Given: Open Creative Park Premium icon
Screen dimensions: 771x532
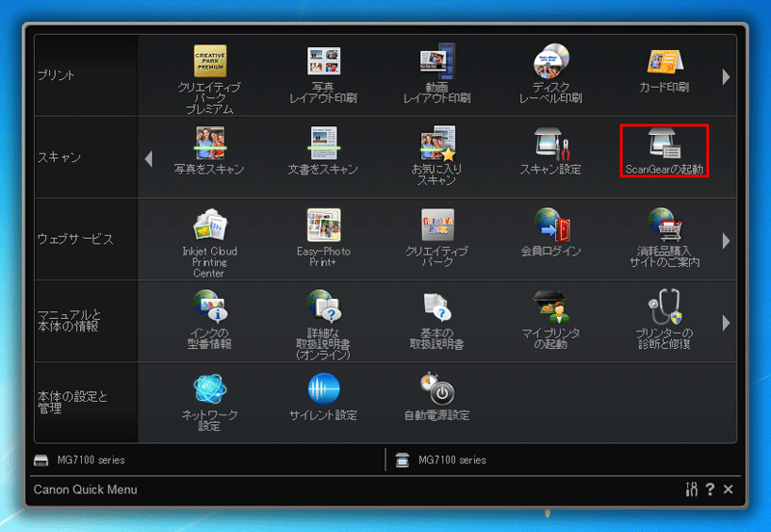Looking at the screenshot, I should click(210, 62).
